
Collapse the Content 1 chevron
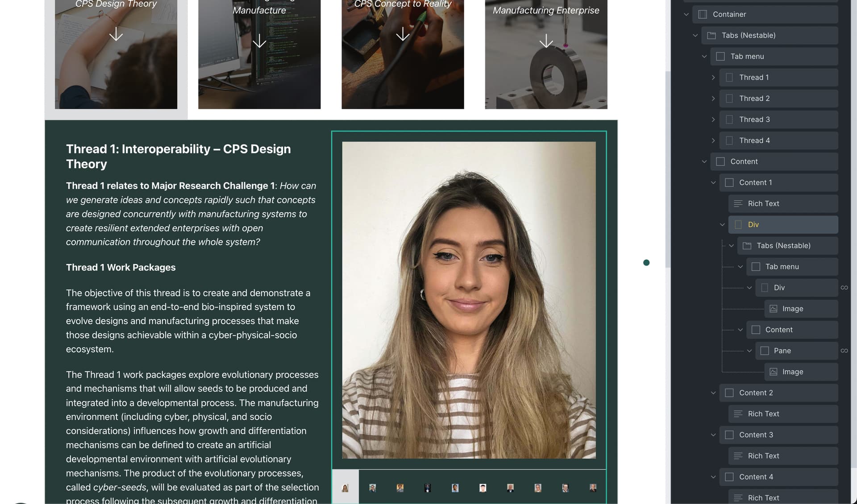713,182
